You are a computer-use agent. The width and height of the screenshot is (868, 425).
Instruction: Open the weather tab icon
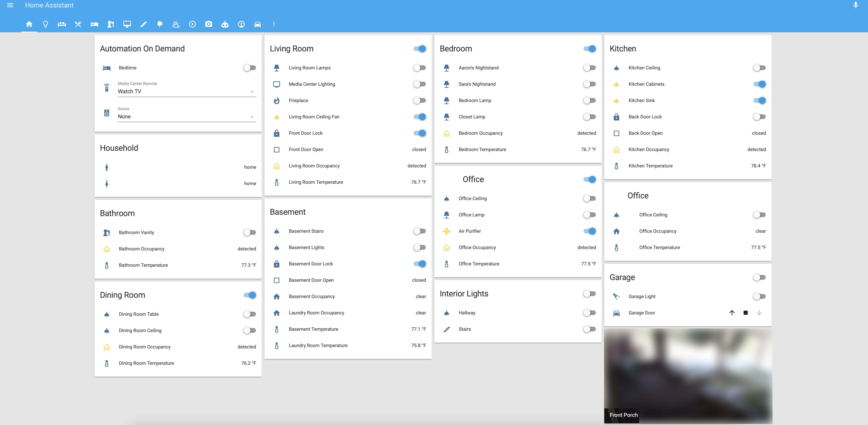point(176,24)
